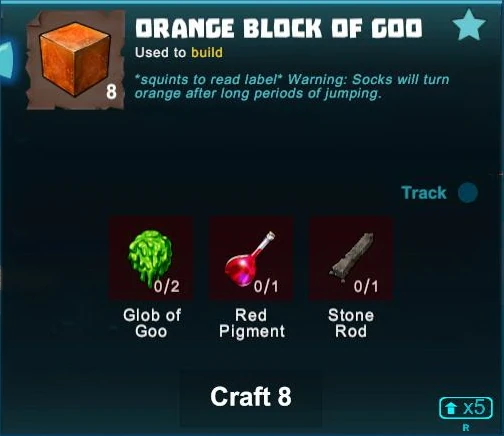504x436 pixels.
Task: Click the 0/1 Stone Rod count
Action: pyautogui.click(x=366, y=287)
